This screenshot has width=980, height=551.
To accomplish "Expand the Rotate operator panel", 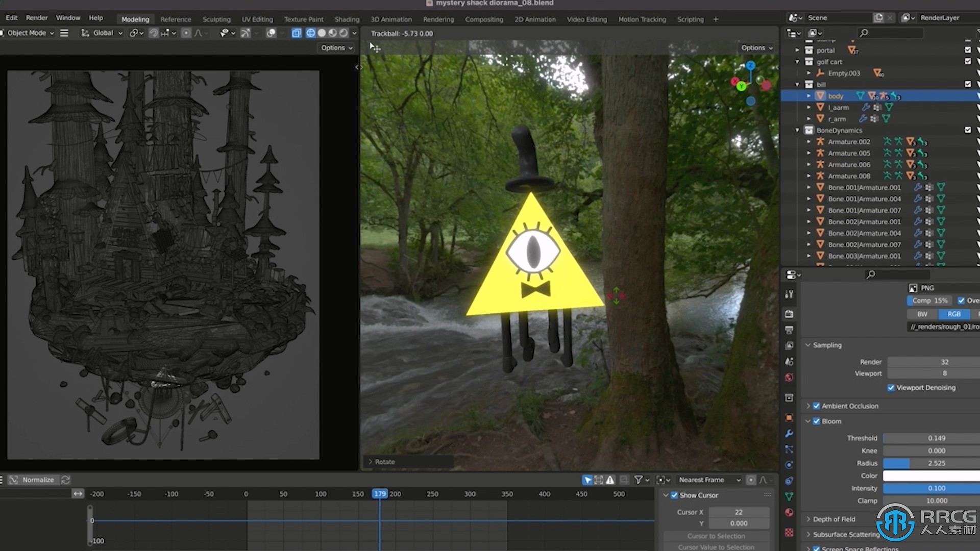I will point(371,462).
